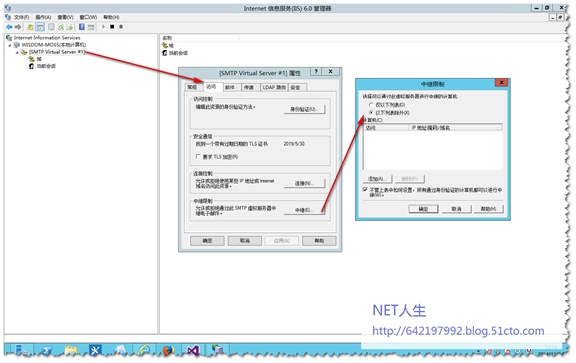576x363 pixels.
Task: Click the 域 icon in the right pane
Action: (165, 45)
